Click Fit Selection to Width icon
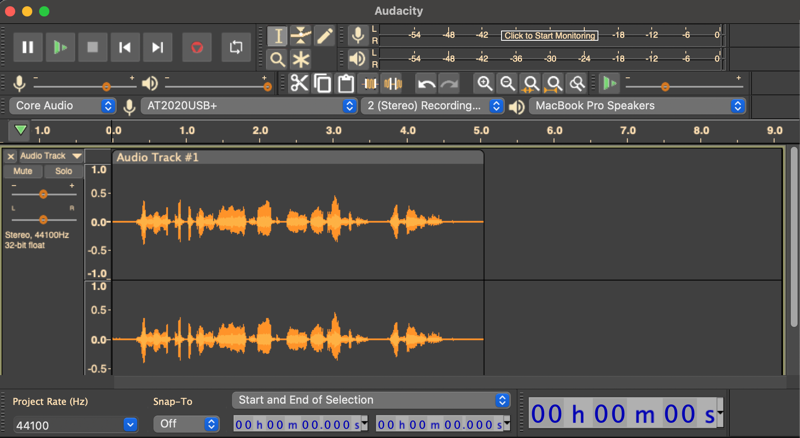The image size is (800, 438). coord(531,83)
